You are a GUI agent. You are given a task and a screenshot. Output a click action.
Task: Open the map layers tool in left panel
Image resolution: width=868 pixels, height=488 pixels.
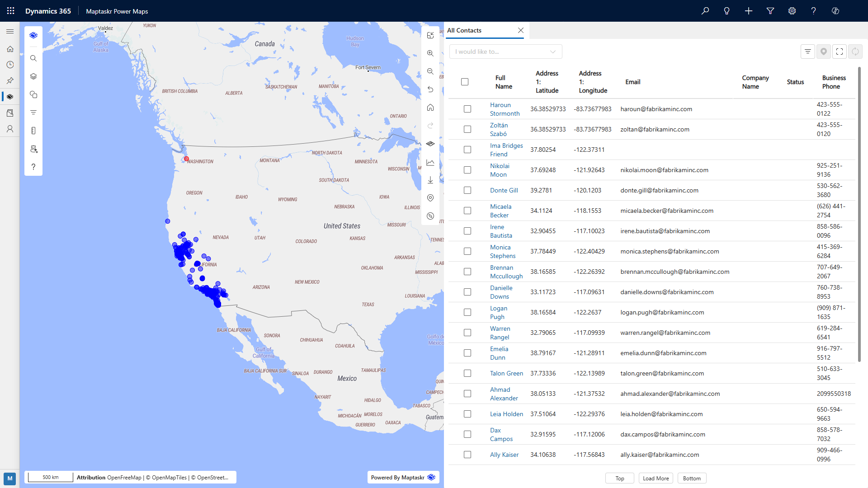(x=33, y=76)
